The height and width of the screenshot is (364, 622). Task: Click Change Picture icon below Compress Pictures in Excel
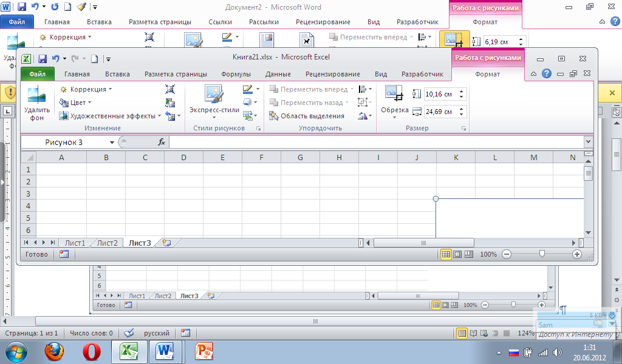pyautogui.click(x=170, y=103)
